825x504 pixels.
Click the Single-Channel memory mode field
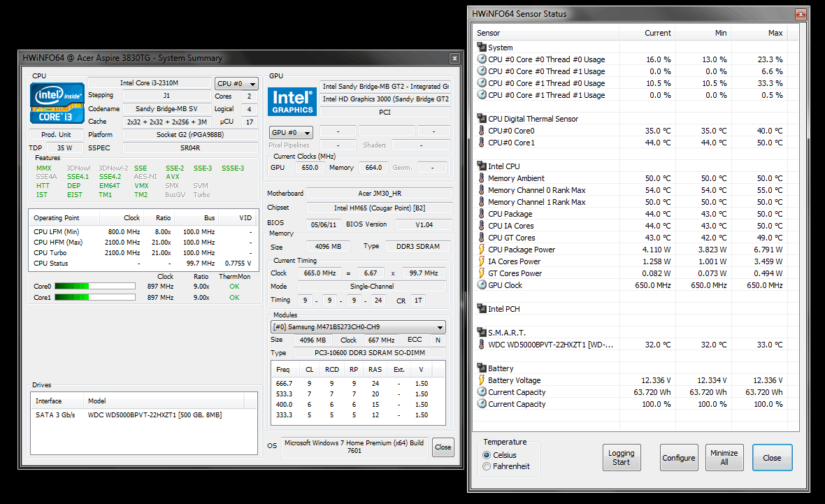372,286
